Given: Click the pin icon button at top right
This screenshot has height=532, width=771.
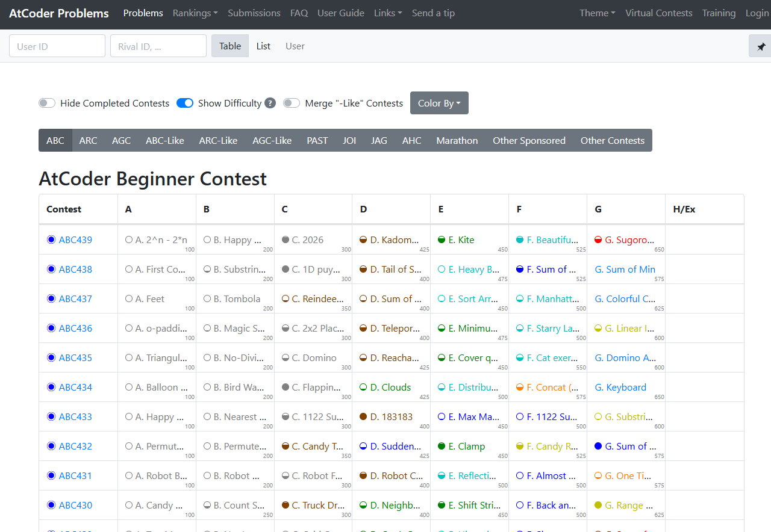Looking at the screenshot, I should [x=761, y=46].
